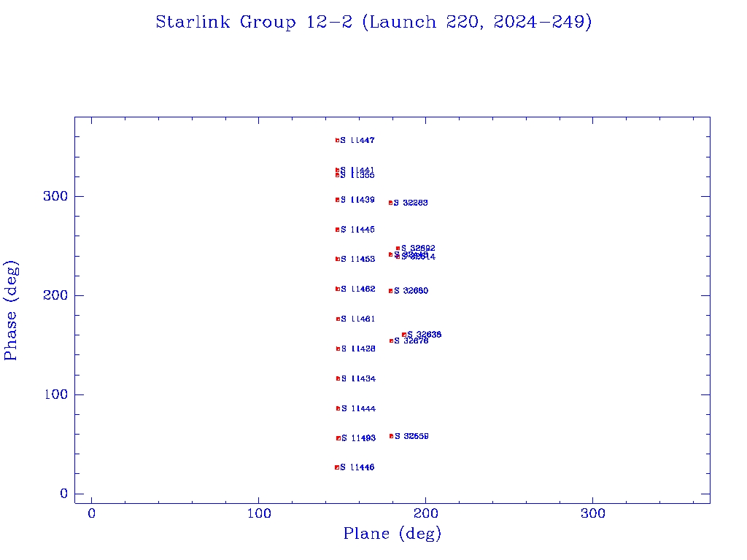Click the "Phase (deg)" y-axis label
747x560 pixels.
10,311
